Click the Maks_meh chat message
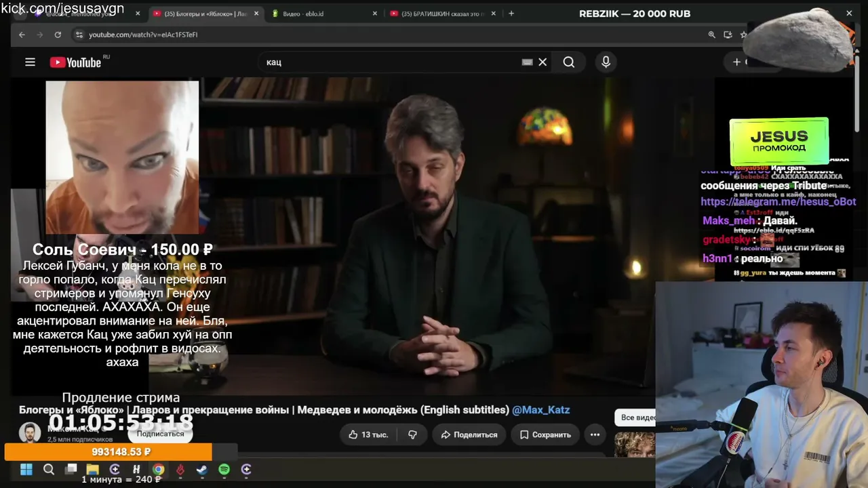Screen dimensions: 868x488 (x=750, y=221)
